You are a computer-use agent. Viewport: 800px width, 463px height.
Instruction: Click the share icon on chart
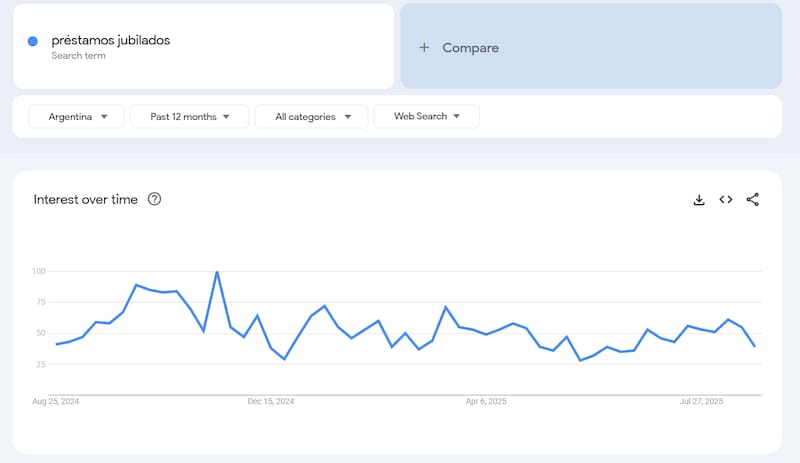pos(753,199)
